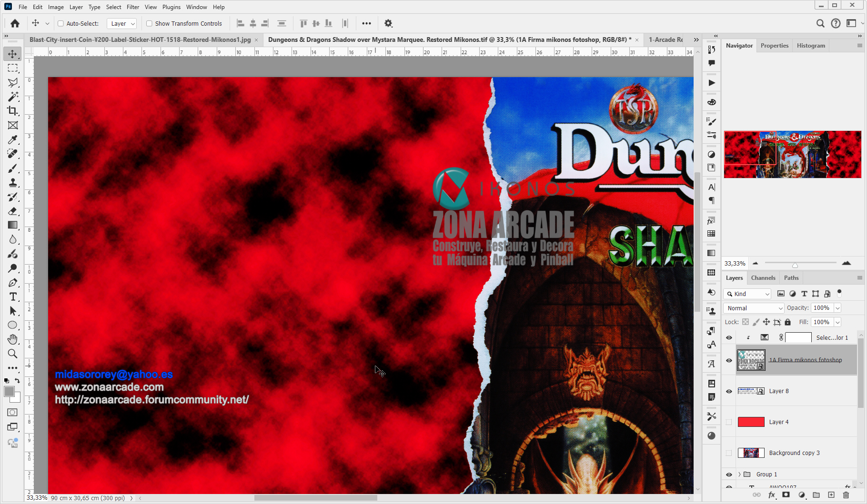Expand the Group 1 layer group
The height and width of the screenshot is (504, 867).
[x=739, y=474]
